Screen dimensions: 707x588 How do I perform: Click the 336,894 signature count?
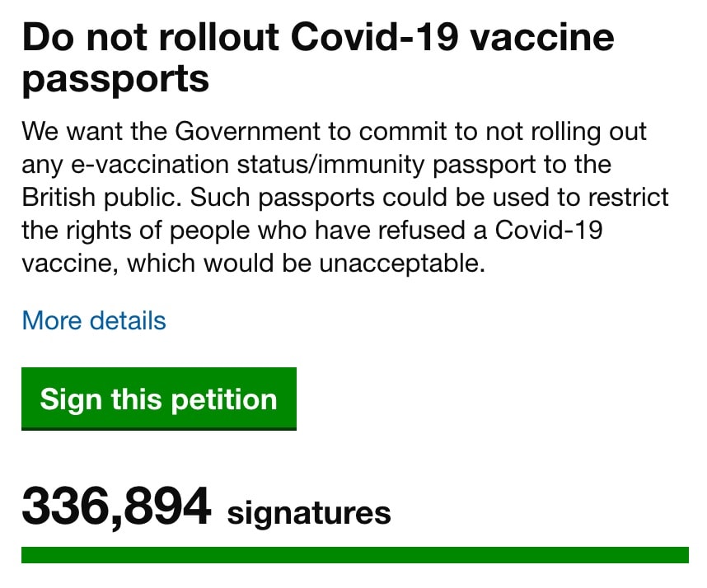point(116,507)
